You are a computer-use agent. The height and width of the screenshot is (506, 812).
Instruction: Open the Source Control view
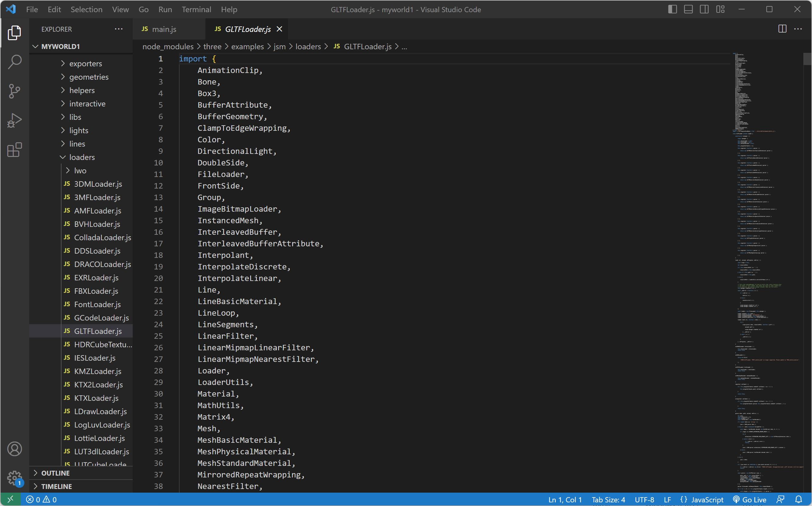point(14,91)
